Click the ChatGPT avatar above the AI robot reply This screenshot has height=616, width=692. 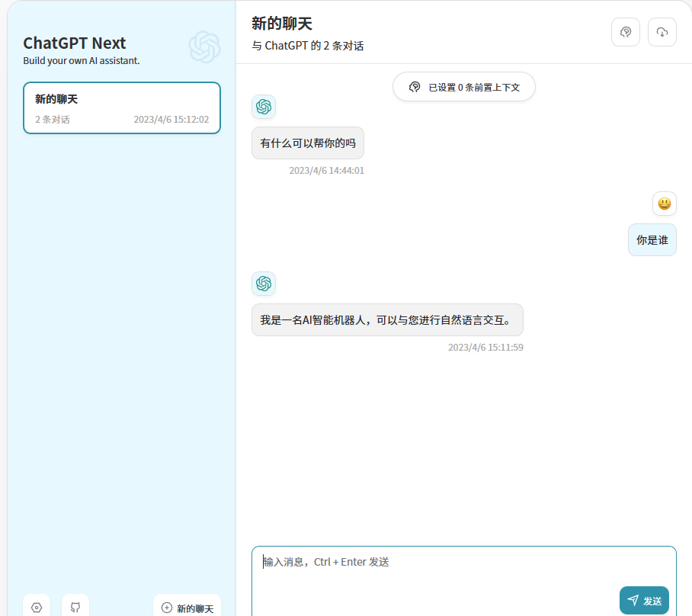264,284
